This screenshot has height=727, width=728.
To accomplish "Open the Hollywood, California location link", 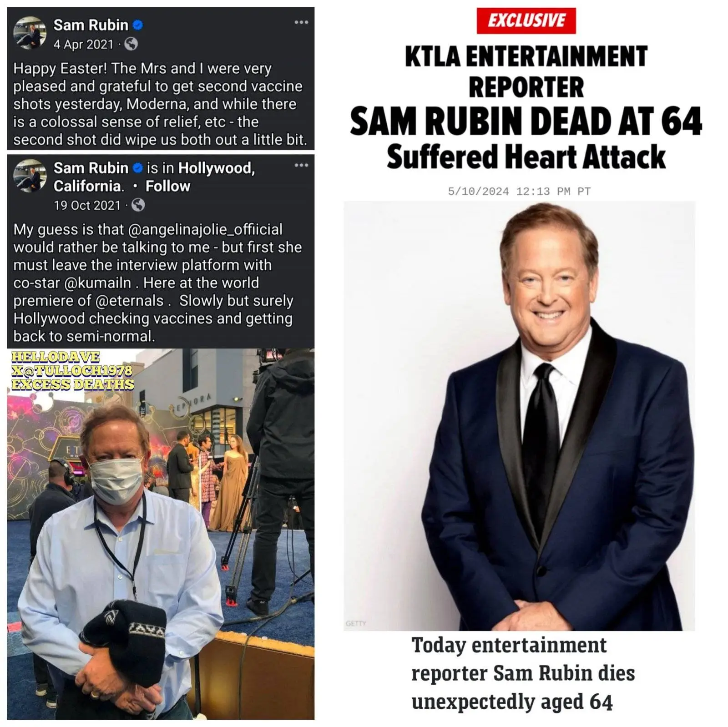I will pos(155,177).
